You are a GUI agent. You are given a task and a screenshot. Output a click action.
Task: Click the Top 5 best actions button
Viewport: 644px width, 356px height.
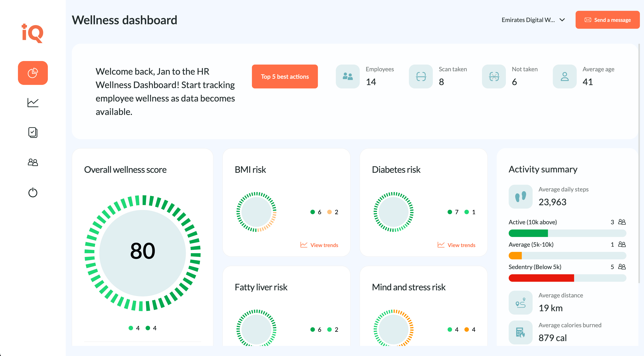285,76
